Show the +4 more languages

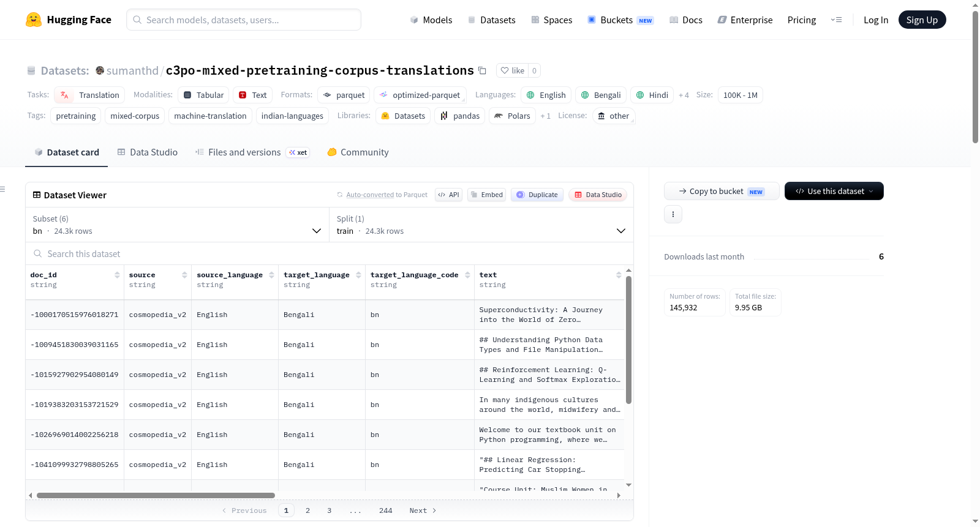tap(684, 95)
